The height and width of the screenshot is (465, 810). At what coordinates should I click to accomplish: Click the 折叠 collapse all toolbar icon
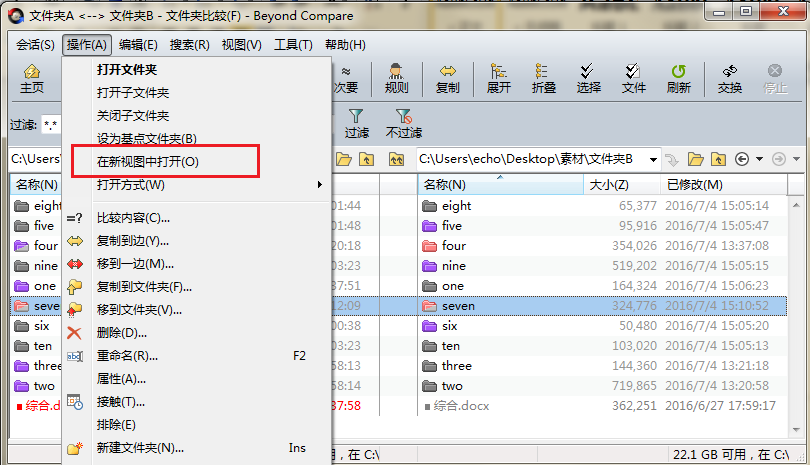click(543, 79)
